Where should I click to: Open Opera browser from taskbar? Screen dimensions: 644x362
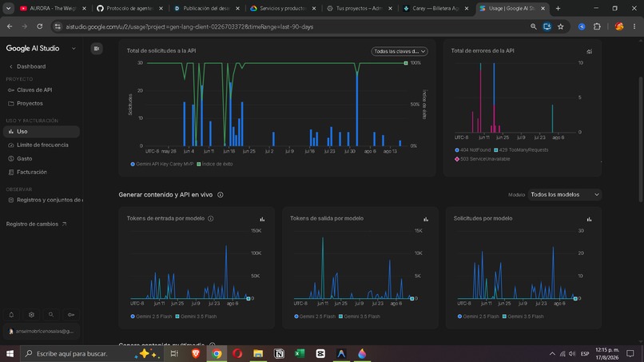click(237, 353)
